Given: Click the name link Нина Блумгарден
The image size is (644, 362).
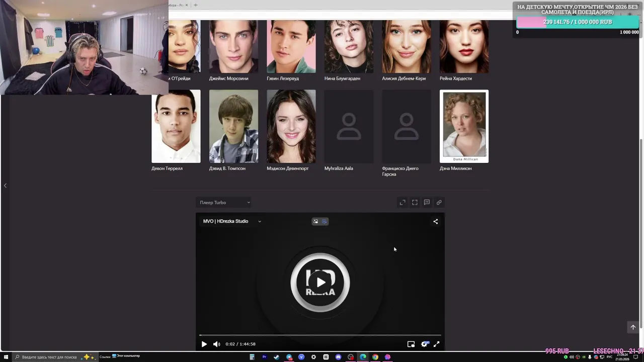Looking at the screenshot, I should [x=342, y=78].
